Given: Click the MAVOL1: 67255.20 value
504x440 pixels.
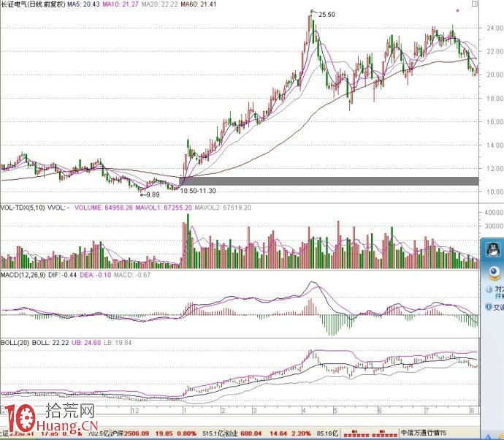Looking at the screenshot, I should coord(164,208).
